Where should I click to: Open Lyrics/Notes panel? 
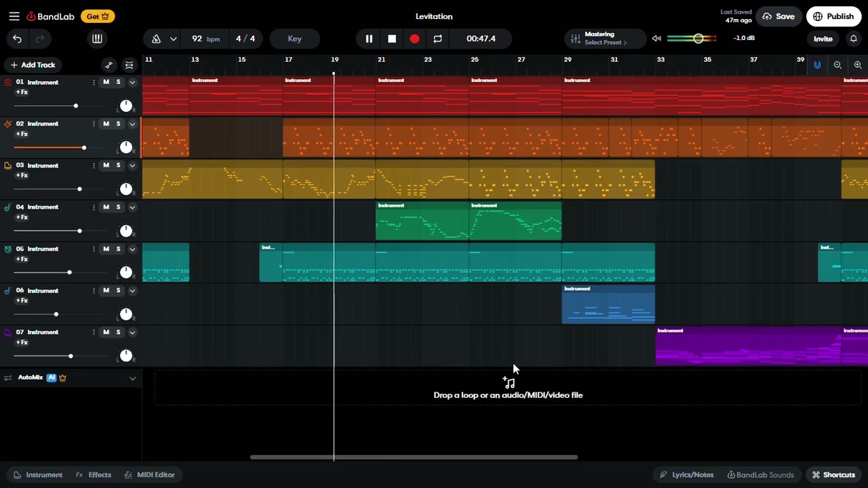coord(686,474)
